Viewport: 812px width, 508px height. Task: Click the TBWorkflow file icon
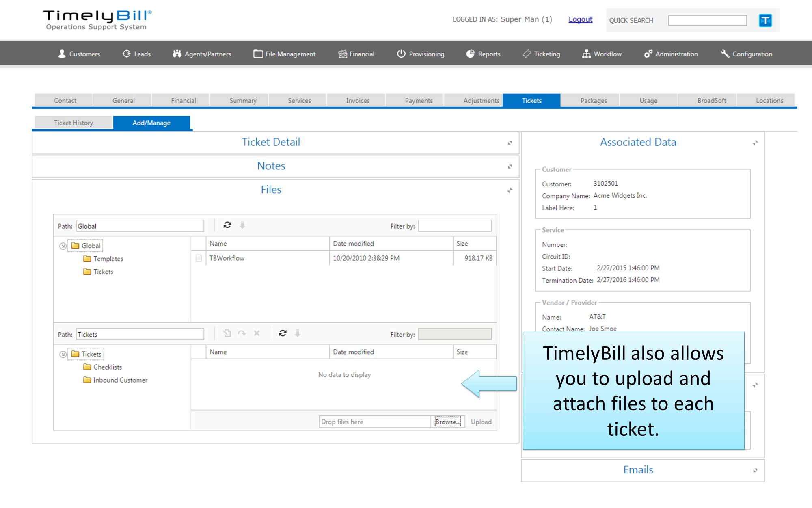[x=199, y=258]
